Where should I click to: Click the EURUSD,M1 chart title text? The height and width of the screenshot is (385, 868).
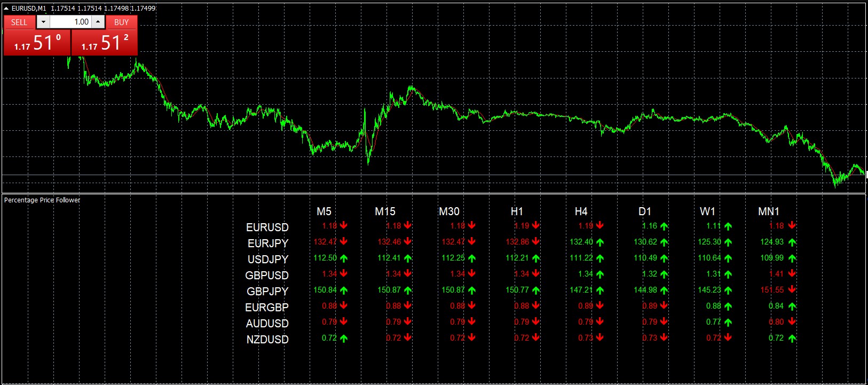pyautogui.click(x=29, y=8)
